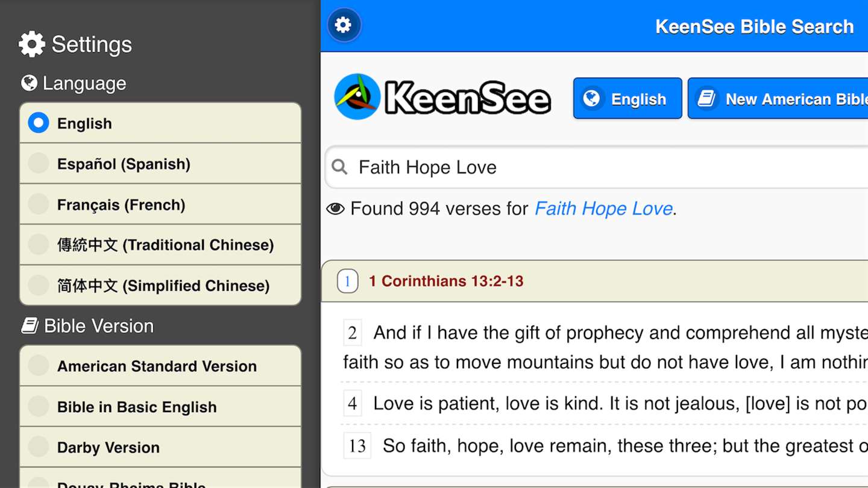Click the Settings gear icon in sidebar
The width and height of the screenshot is (868, 488).
tap(32, 44)
